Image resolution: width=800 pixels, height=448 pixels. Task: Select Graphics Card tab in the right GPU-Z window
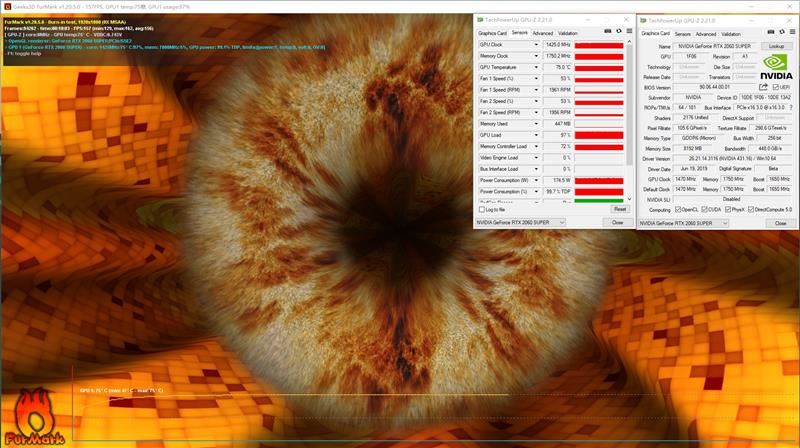(656, 33)
